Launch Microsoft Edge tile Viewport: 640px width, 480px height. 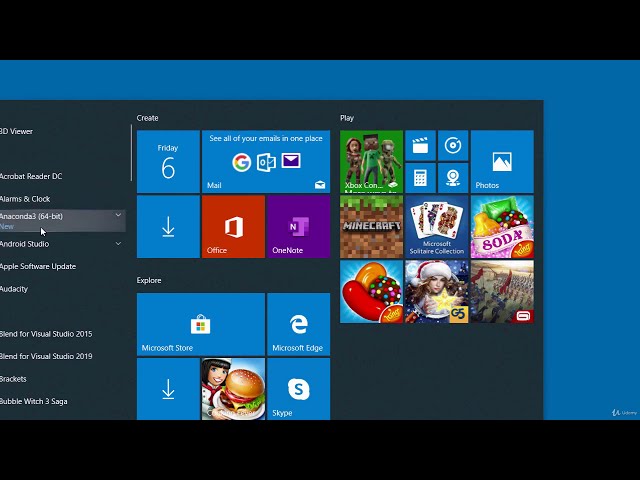coord(298,324)
